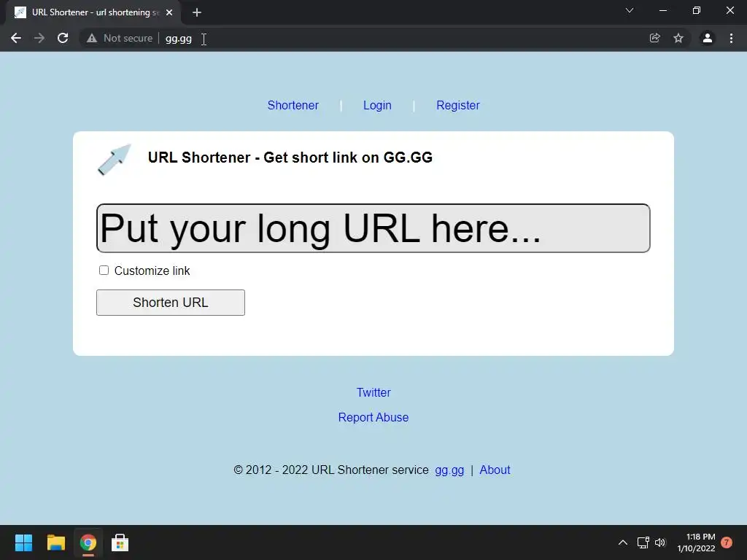This screenshot has width=747, height=560.
Task: View the Not secure site warning icon
Action: (x=91, y=38)
